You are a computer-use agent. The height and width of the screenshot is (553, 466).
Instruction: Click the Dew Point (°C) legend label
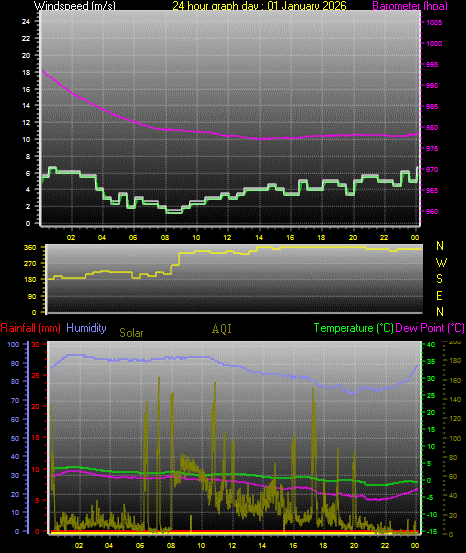[x=430, y=328]
